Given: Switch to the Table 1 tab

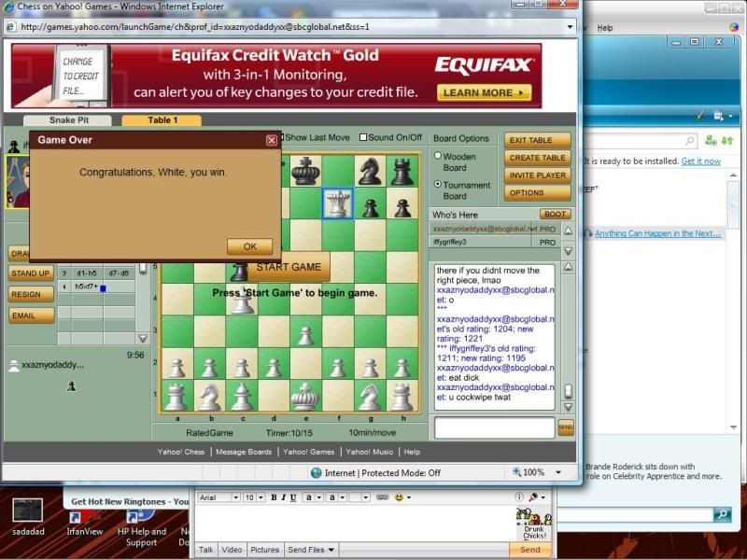Looking at the screenshot, I should point(162,120).
